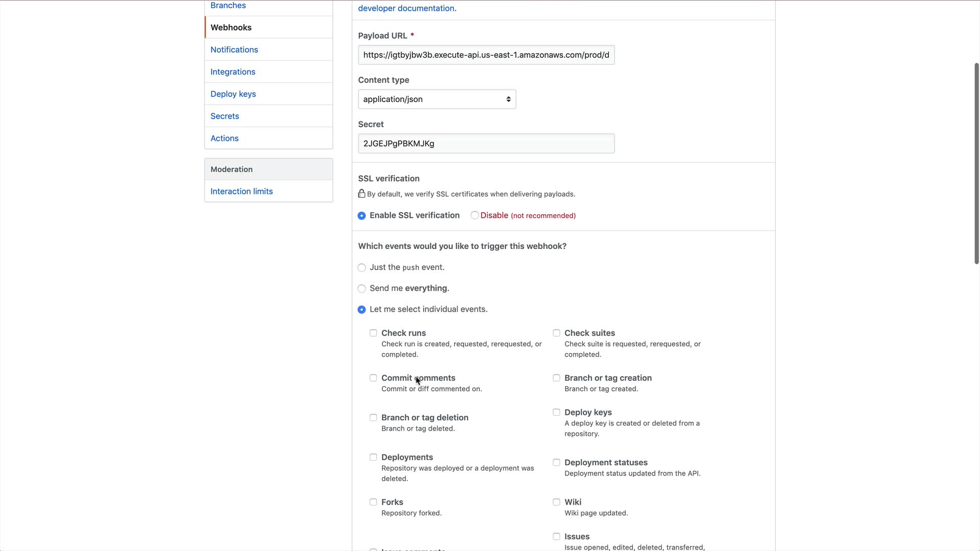Image resolution: width=980 pixels, height=551 pixels.
Task: Open the Interaction limits link
Action: 241,191
